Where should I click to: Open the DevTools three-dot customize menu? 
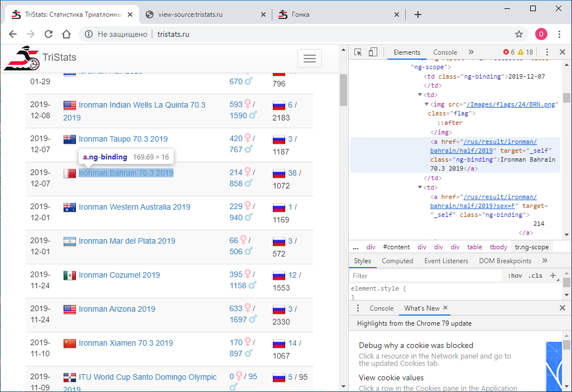pyautogui.click(x=546, y=51)
